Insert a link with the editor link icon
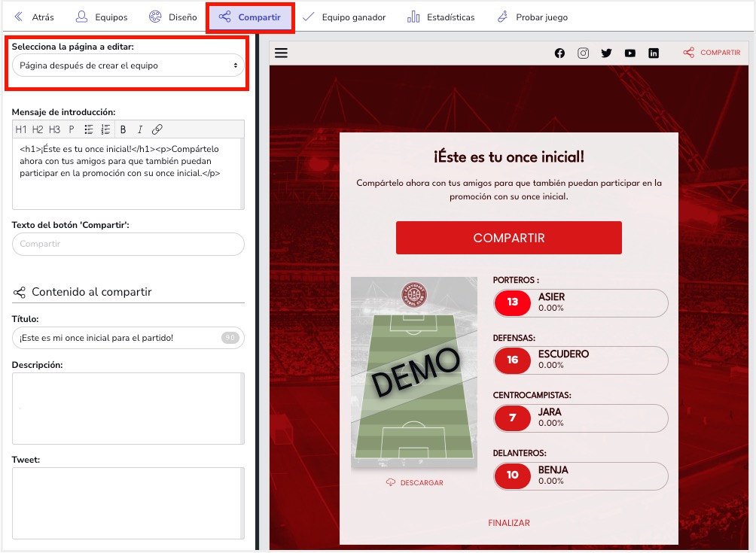This screenshot has height=553, width=756. pyautogui.click(x=157, y=129)
